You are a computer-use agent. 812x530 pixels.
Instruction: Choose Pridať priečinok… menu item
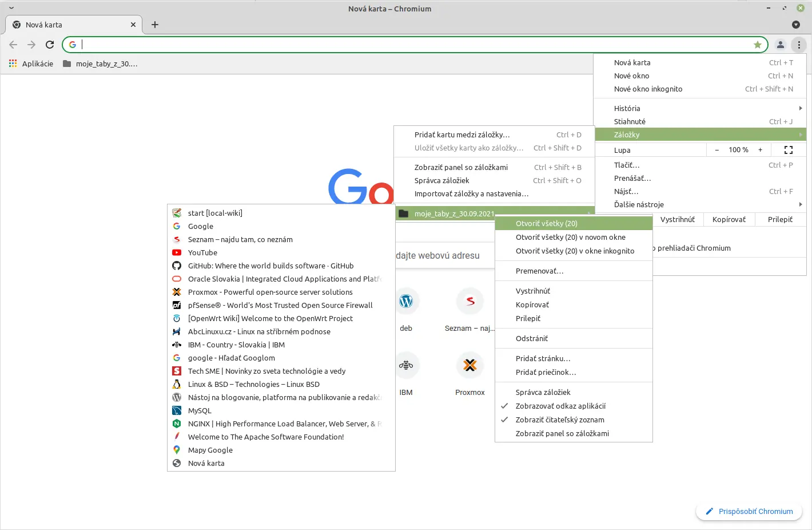[x=574, y=372]
